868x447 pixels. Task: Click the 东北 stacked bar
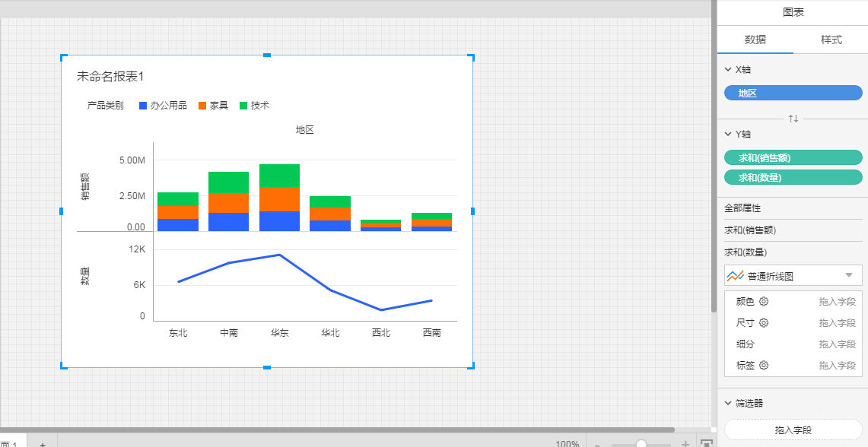pos(178,212)
